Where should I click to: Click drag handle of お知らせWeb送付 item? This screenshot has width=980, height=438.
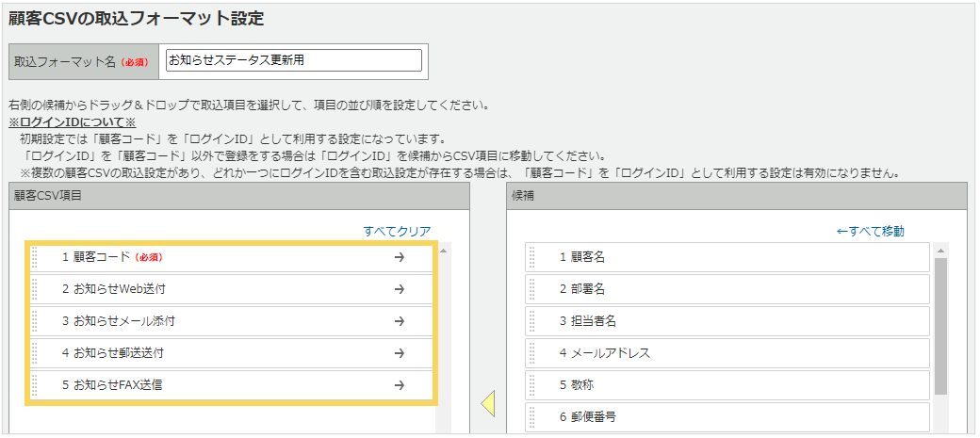35,289
